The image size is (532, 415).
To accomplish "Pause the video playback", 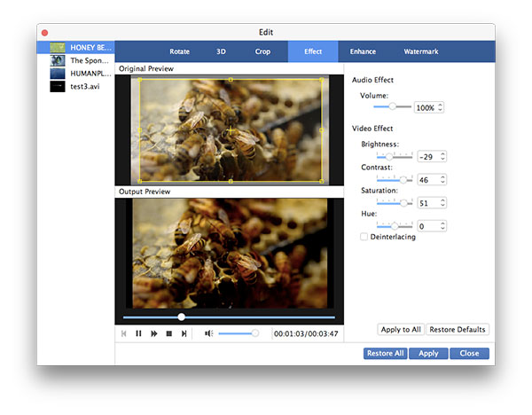I will 138,333.
